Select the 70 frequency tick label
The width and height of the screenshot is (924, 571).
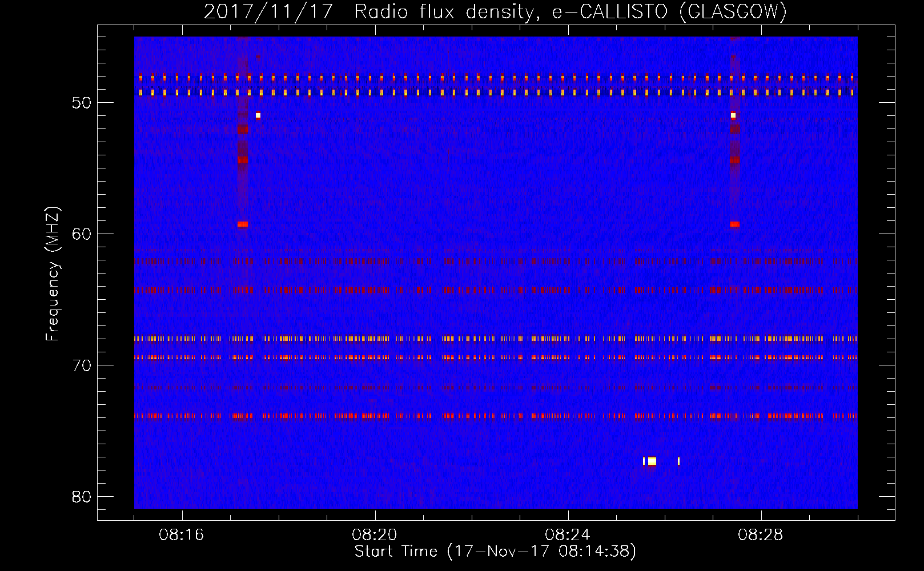(x=82, y=365)
